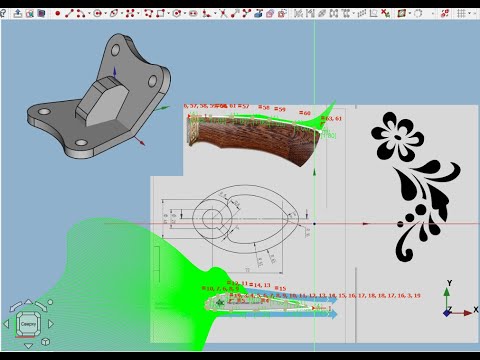Open the B-spline tool dropdown arrow
Viewport: 480px width, 360px height.
(138, 14)
